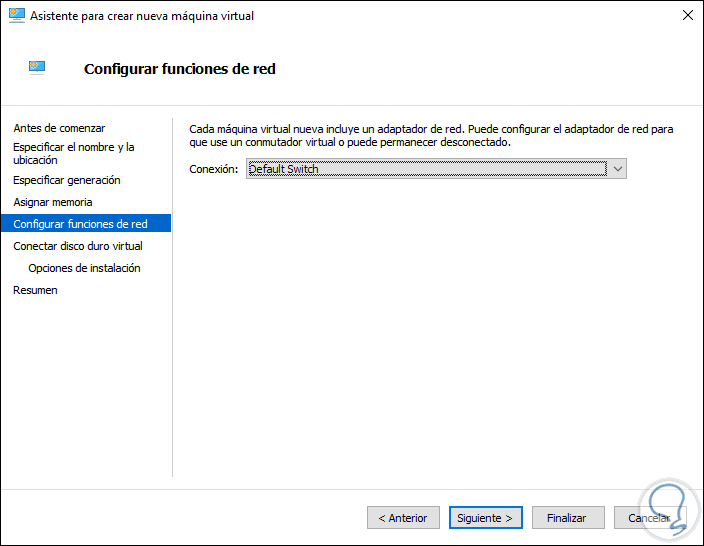The height and width of the screenshot is (546, 704).
Task: Go to the Antes de comenzar step
Action: click(59, 128)
